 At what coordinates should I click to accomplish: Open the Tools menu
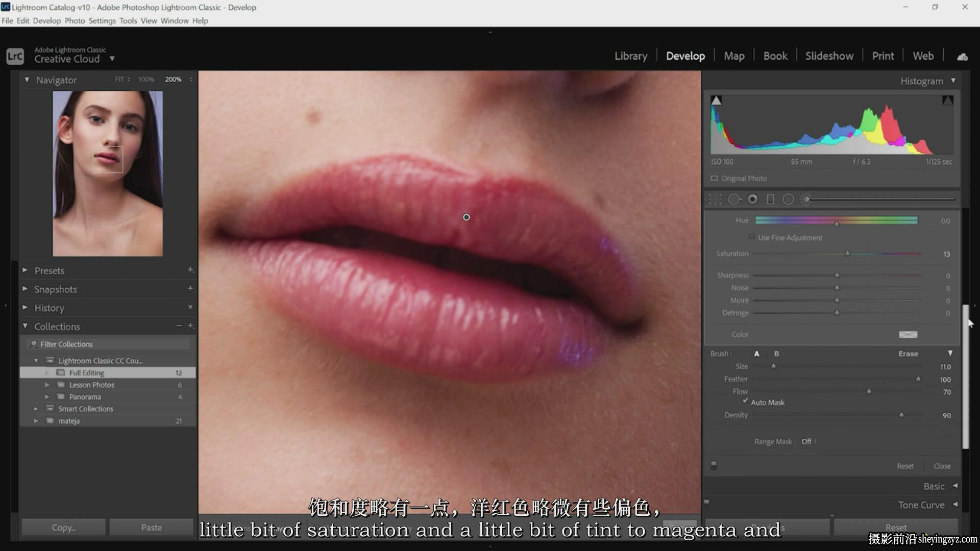[x=128, y=21]
